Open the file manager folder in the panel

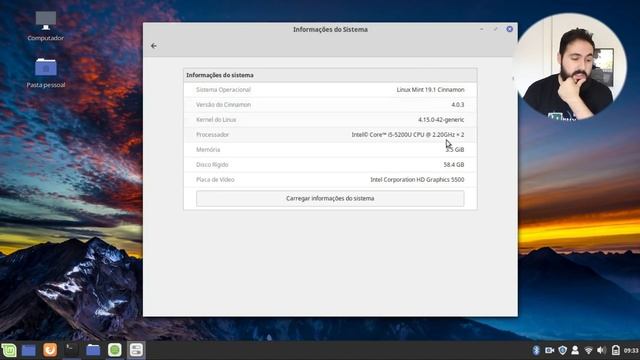[x=93, y=350]
